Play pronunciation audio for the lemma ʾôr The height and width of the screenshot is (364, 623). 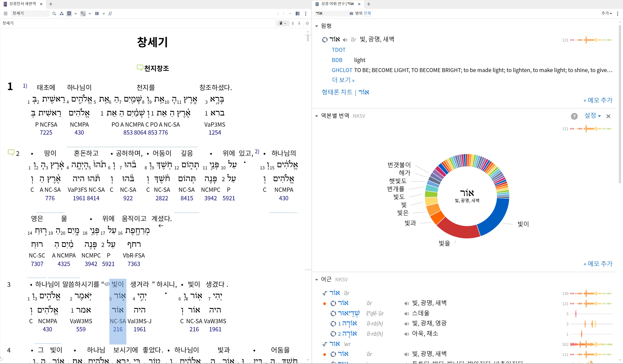[345, 40]
